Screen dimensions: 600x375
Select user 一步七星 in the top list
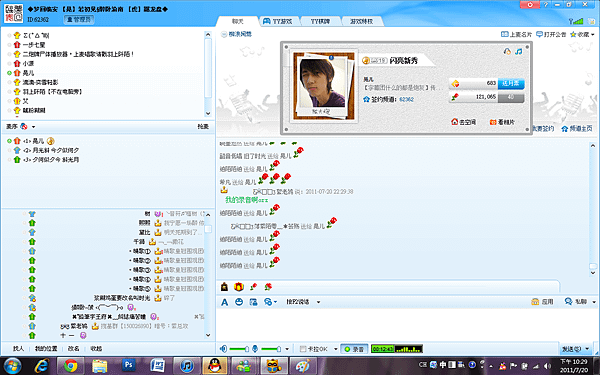34,45
